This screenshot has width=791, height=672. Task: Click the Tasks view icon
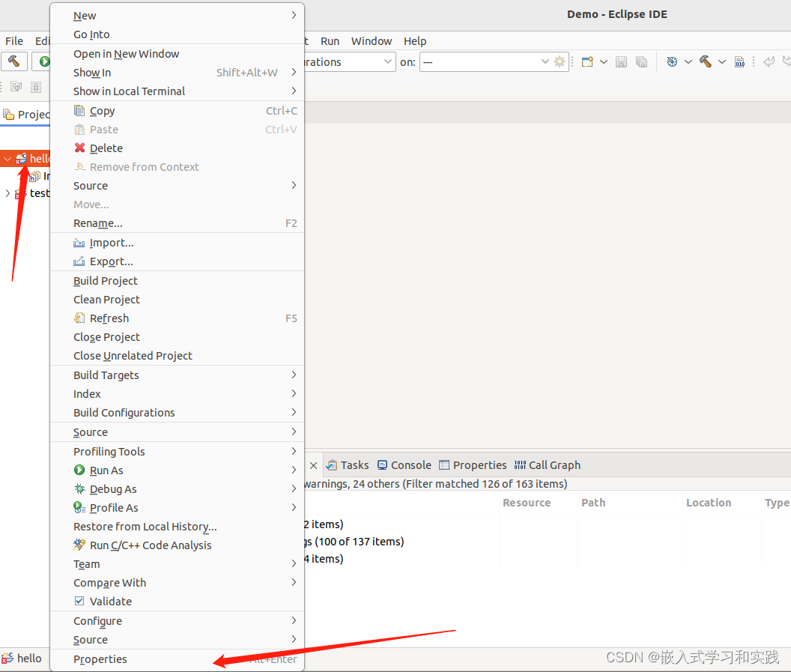pos(331,464)
